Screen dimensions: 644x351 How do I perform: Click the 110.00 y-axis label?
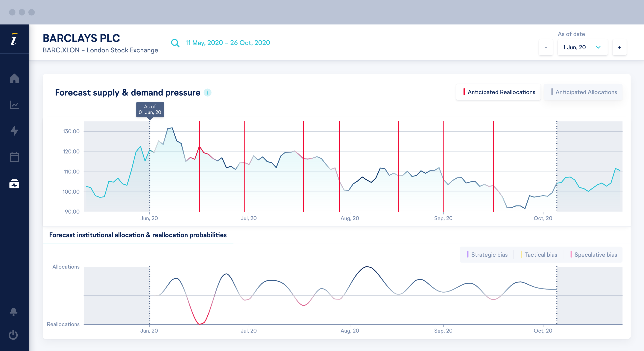(x=71, y=172)
